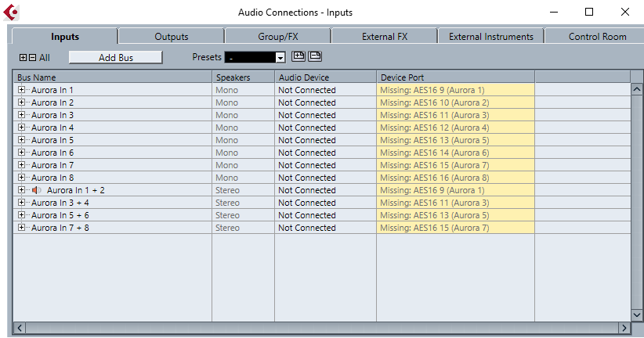
Task: Click the Audio Device cell for Aurora In 5
Action: (x=324, y=140)
